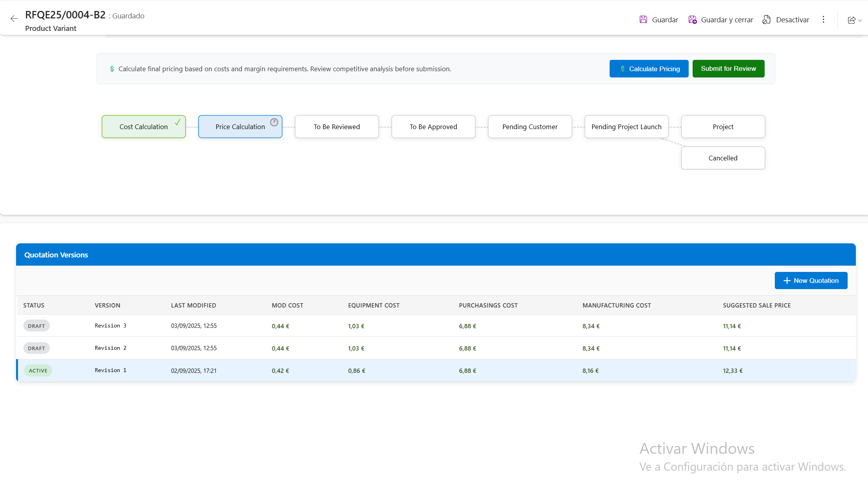This screenshot has width=868, height=491.
Task: Click the ACTIVE status badge
Action: pyautogui.click(x=38, y=370)
